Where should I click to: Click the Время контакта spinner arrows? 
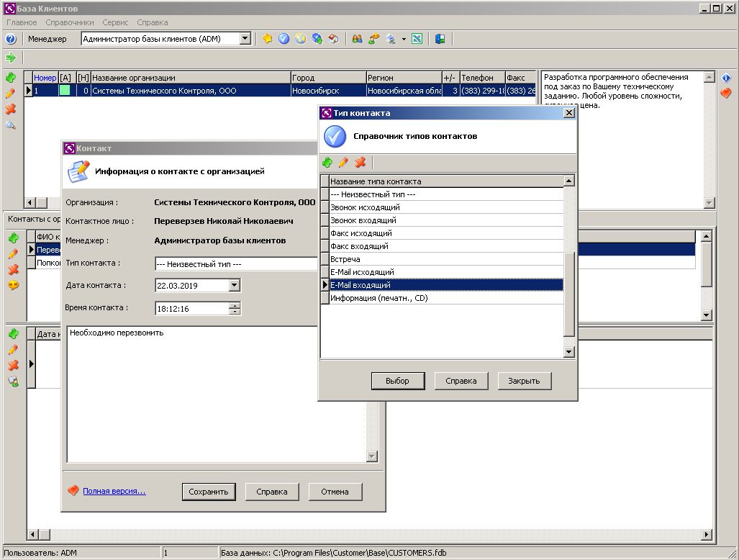pos(235,308)
